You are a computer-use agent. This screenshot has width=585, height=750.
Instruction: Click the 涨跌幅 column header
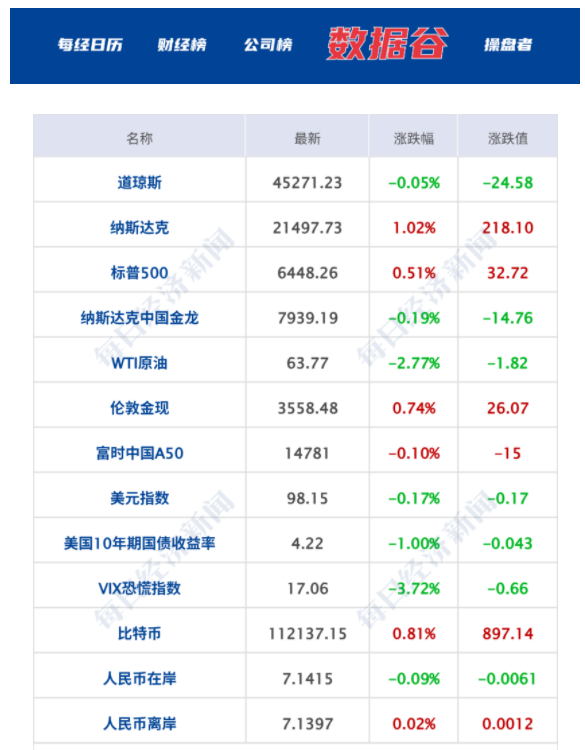coord(414,139)
